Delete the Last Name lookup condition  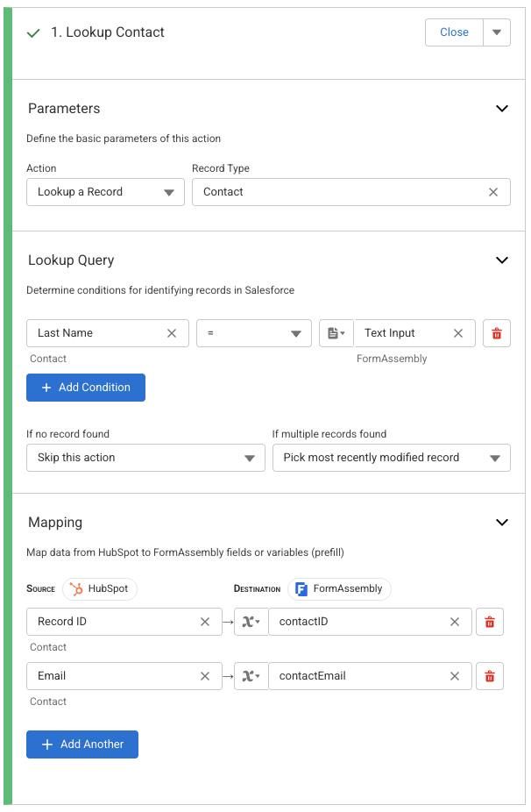[497, 333]
